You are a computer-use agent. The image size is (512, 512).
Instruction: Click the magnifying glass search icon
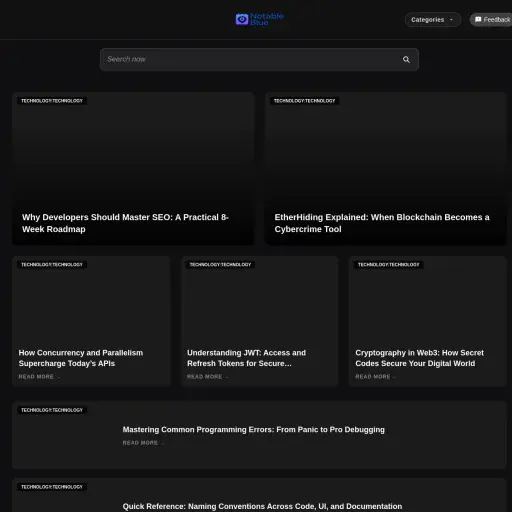click(x=406, y=60)
